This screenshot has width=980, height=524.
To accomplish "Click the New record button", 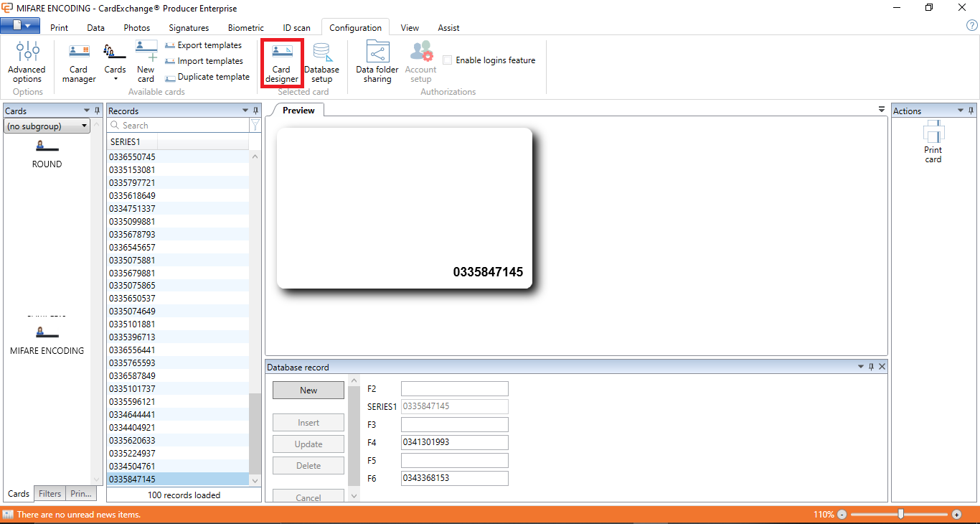I will [308, 390].
